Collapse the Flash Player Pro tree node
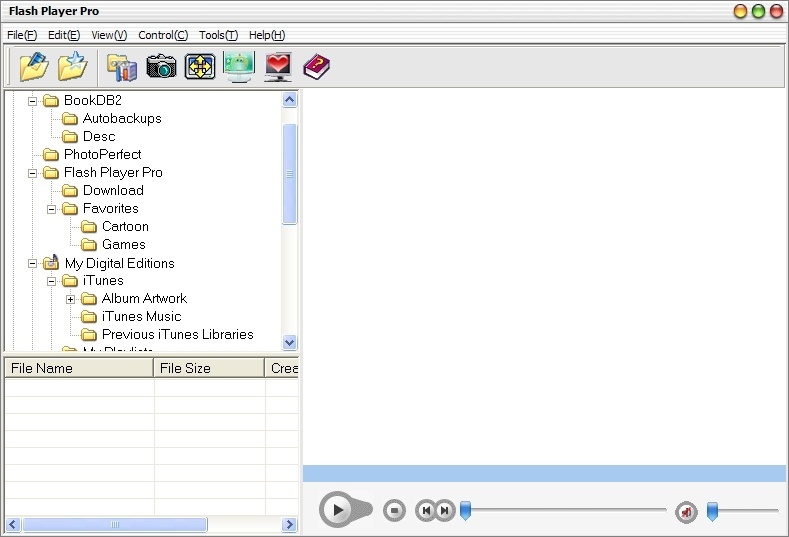This screenshot has width=789, height=537. (32, 173)
